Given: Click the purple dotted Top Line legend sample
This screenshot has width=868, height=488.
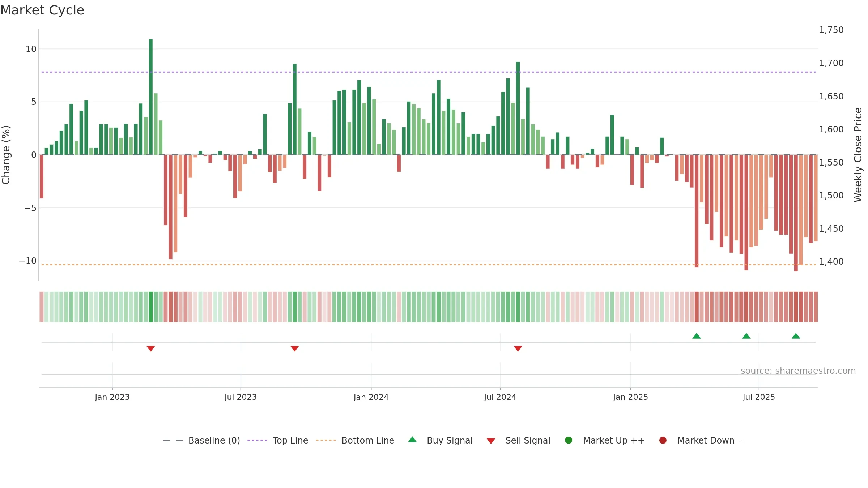Looking at the screenshot, I should pos(257,440).
